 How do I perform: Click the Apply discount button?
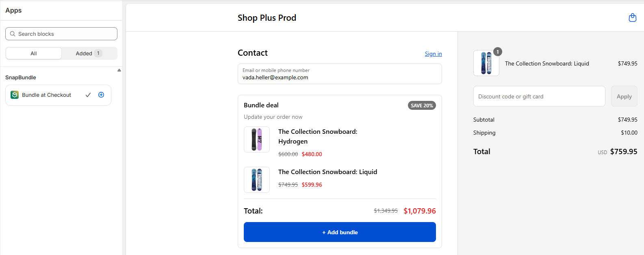[x=624, y=96]
